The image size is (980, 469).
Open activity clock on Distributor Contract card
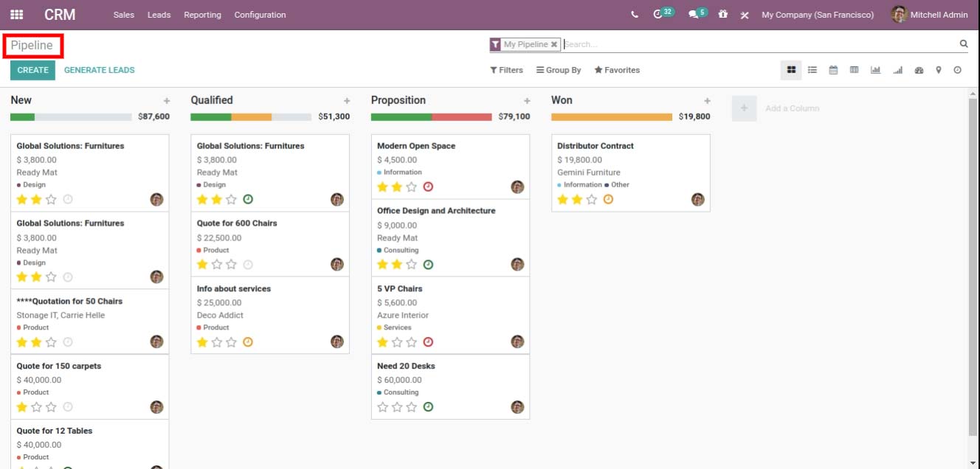coord(608,199)
